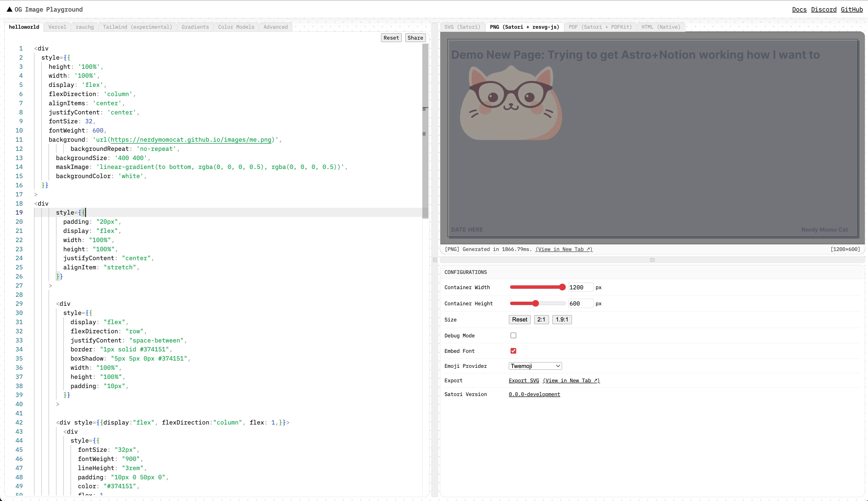Click the horizontal preview resize handle

click(652, 260)
